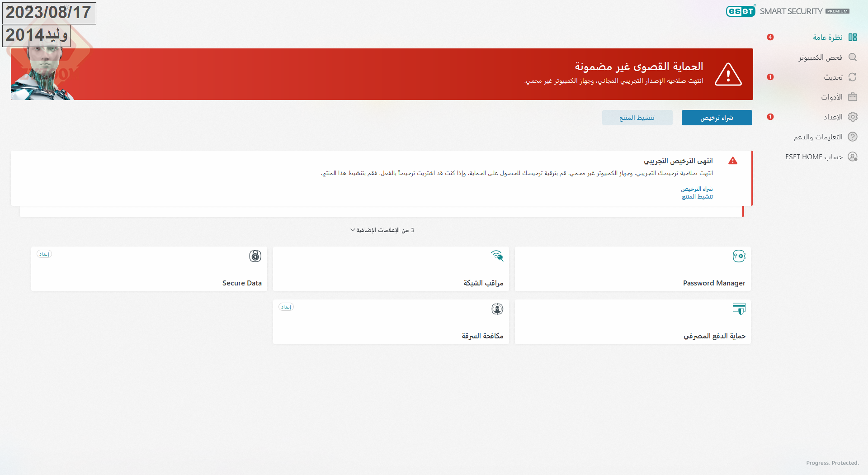The height and width of the screenshot is (475, 868).
Task: Open the فحص الكمبيوتر menu item
Action: tap(821, 57)
